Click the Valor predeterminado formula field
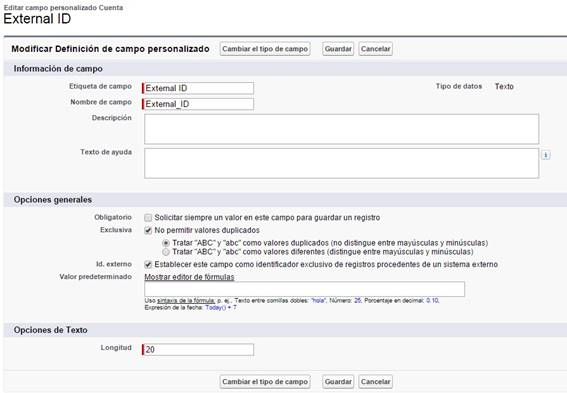This screenshot has width=567, height=393. (304, 289)
